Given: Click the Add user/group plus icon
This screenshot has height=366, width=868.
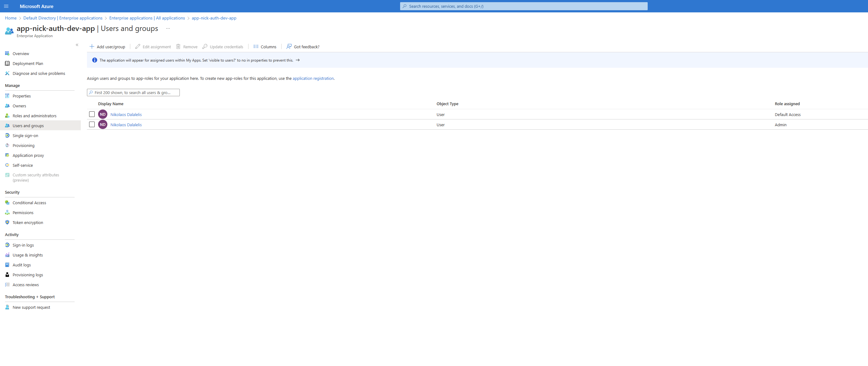Looking at the screenshot, I should pos(92,46).
